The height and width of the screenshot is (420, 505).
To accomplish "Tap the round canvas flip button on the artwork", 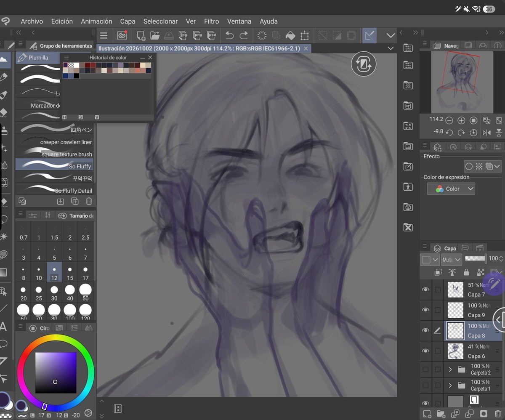I will pyautogui.click(x=364, y=64).
